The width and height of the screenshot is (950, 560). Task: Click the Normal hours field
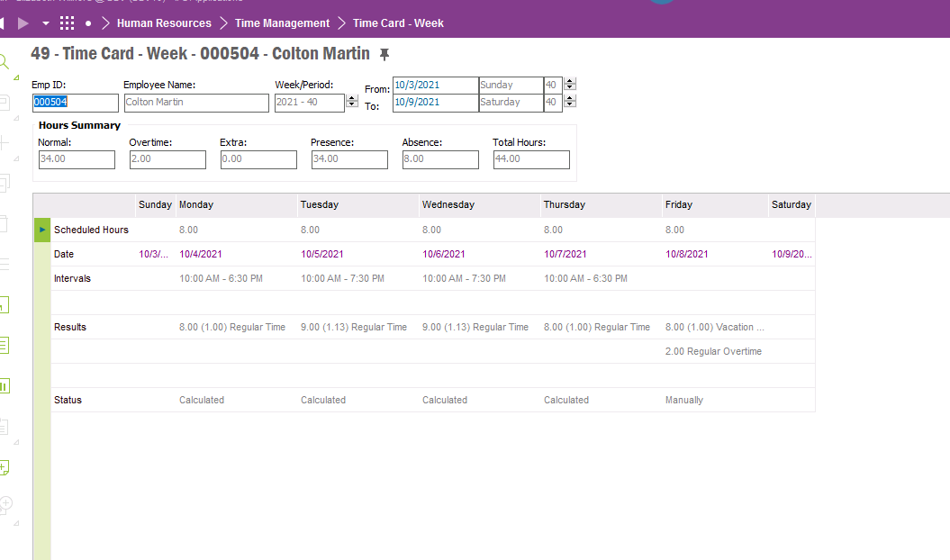click(77, 159)
